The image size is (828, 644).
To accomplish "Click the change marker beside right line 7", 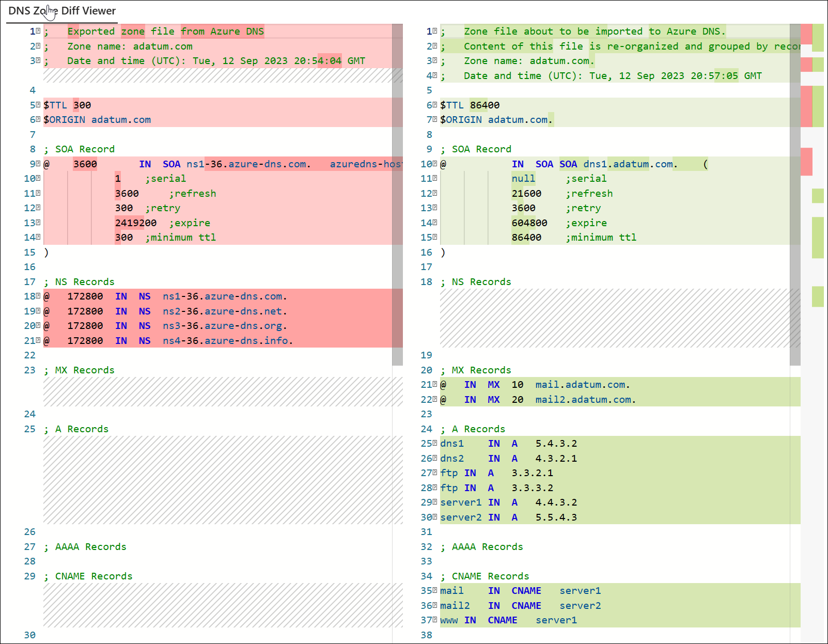I will point(435,120).
